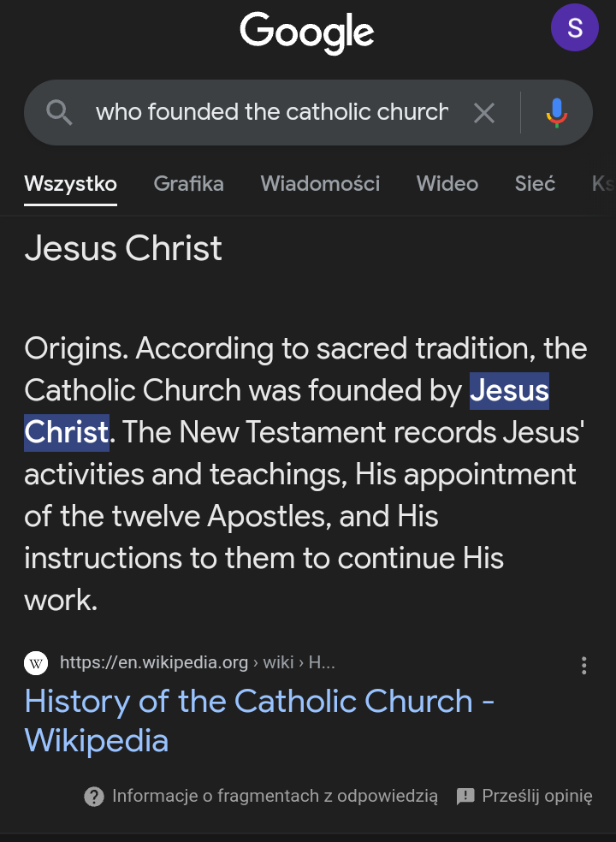This screenshot has width=616, height=842.
Task: Click Informacje o fragmentach z odpowiedzią
Action: [275, 797]
